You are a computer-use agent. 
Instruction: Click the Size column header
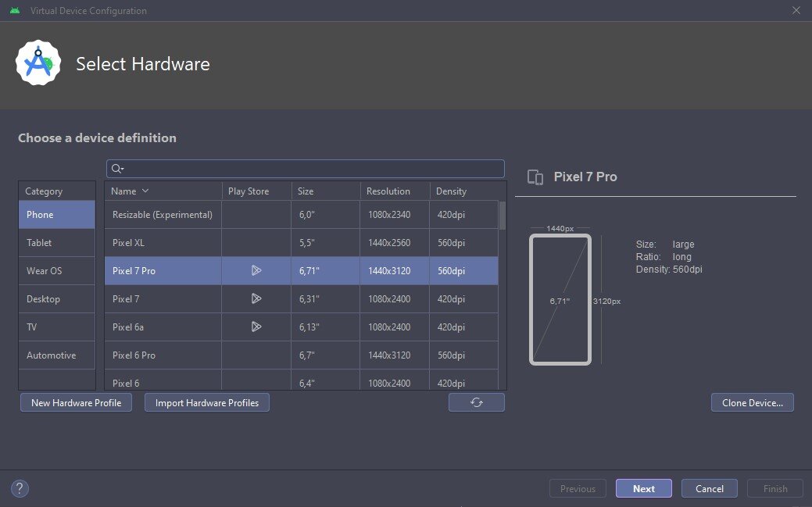pyautogui.click(x=326, y=191)
